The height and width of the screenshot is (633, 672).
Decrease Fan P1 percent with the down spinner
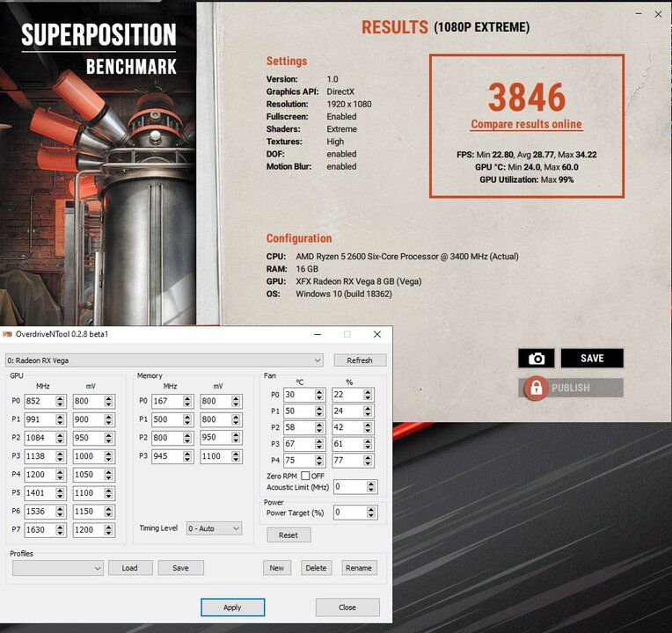point(368,415)
